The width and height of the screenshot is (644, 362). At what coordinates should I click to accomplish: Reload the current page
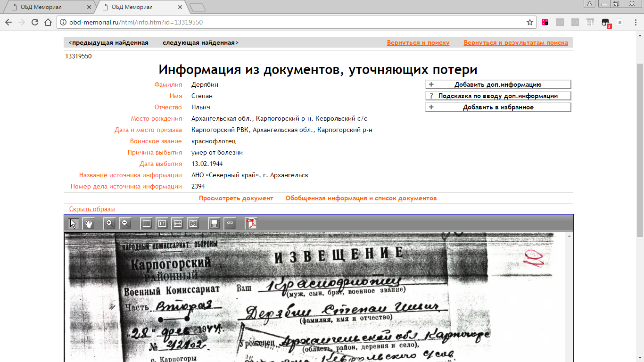pos(34,22)
